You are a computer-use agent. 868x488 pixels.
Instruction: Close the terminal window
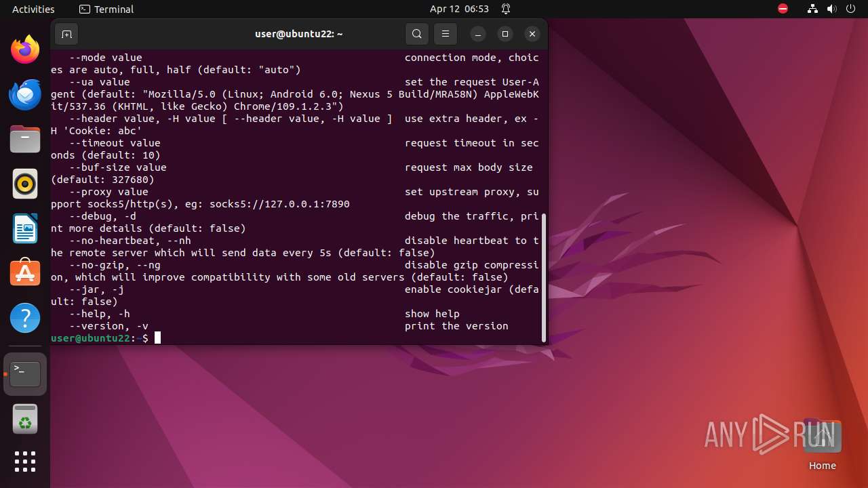point(532,34)
